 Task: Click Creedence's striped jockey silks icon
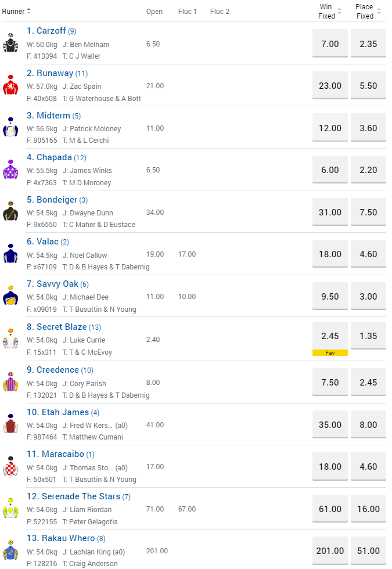click(x=10, y=382)
